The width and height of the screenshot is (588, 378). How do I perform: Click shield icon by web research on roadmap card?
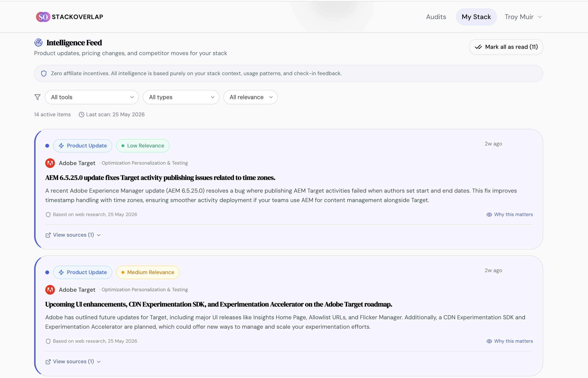[48, 341]
